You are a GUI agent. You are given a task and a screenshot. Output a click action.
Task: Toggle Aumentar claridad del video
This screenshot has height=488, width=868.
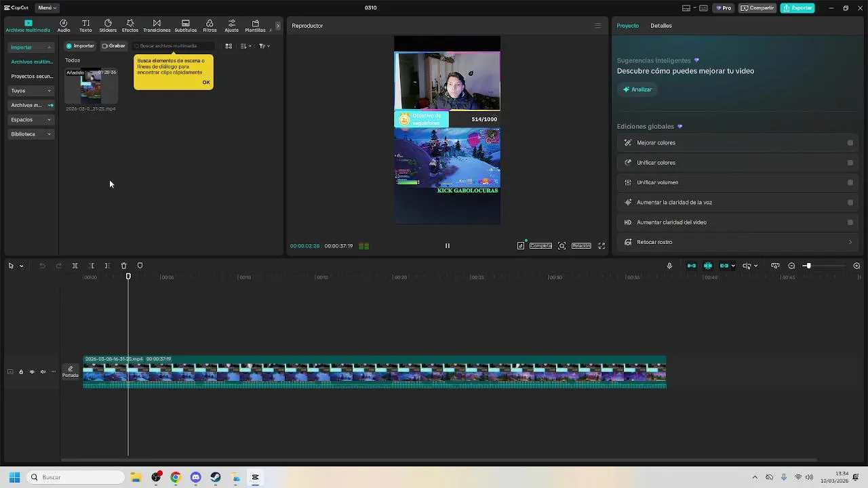pyautogui.click(x=850, y=222)
